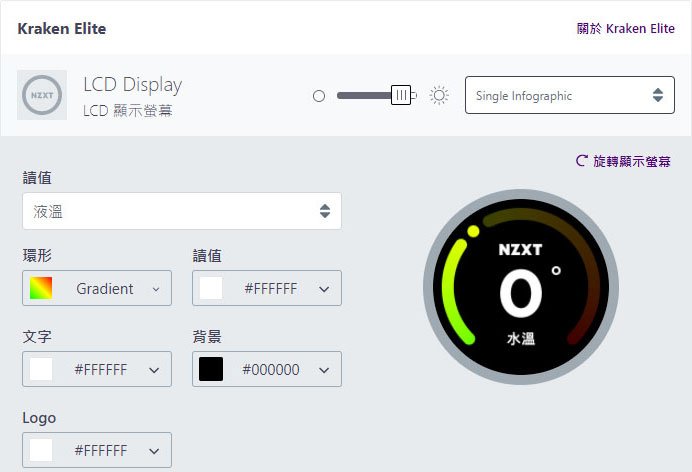Viewport: 692px width, 472px height.
Task: Expand the Gradient ring color dropdown
Action: (x=97, y=288)
